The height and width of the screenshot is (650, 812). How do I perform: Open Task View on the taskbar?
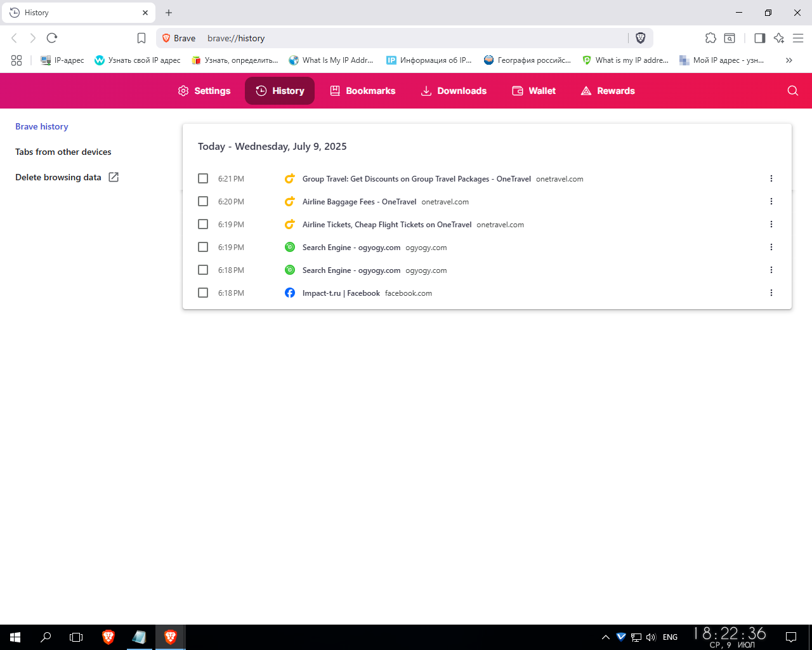click(x=76, y=637)
